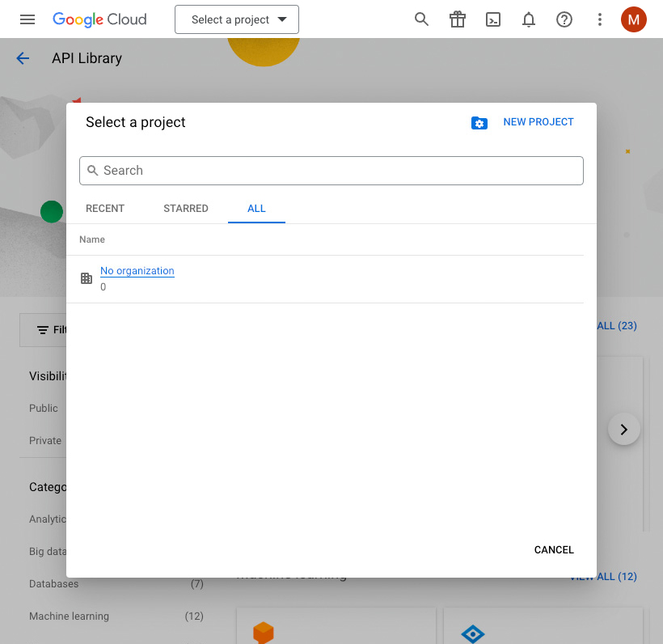This screenshot has width=663, height=644.
Task: Click the search magnifier icon in the header
Action: click(421, 19)
